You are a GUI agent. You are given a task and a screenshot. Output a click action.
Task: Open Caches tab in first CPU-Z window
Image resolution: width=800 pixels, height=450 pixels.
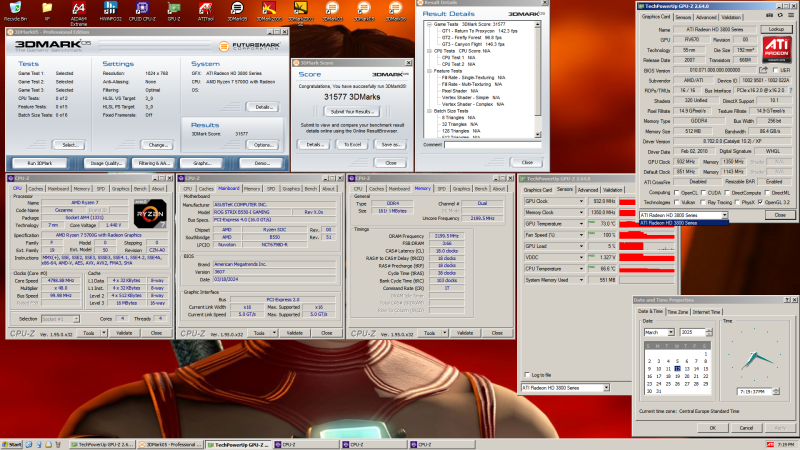(36, 189)
